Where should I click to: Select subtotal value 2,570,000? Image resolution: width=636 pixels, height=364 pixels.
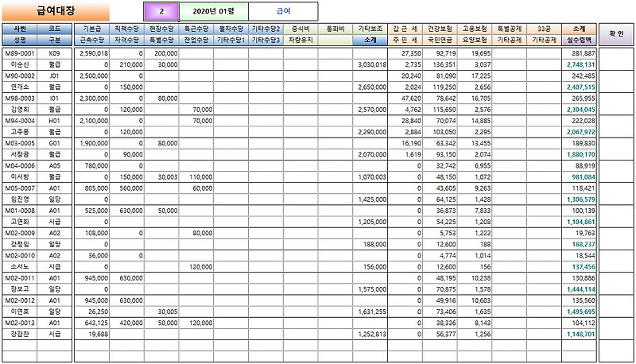tap(370, 110)
